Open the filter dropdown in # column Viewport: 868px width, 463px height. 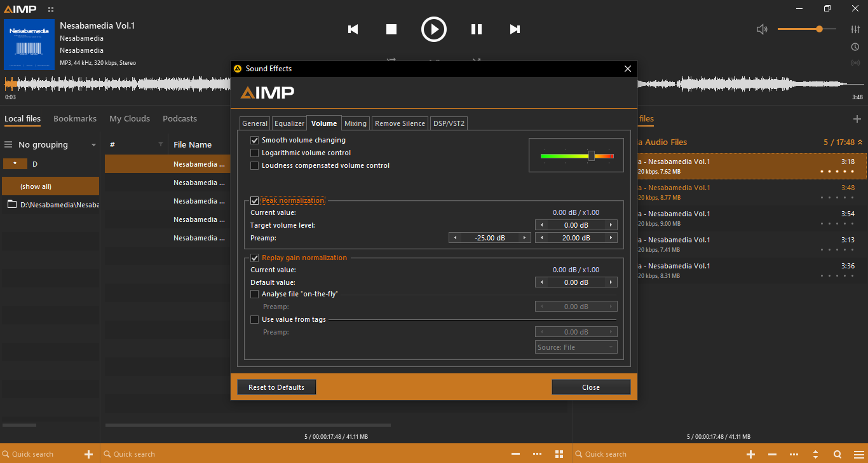tap(161, 145)
